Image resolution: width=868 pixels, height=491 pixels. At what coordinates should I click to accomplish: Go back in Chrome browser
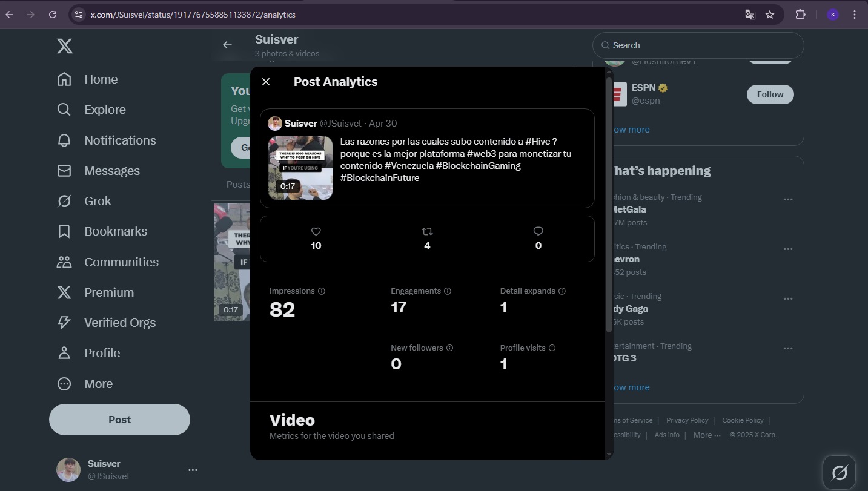pos(9,15)
